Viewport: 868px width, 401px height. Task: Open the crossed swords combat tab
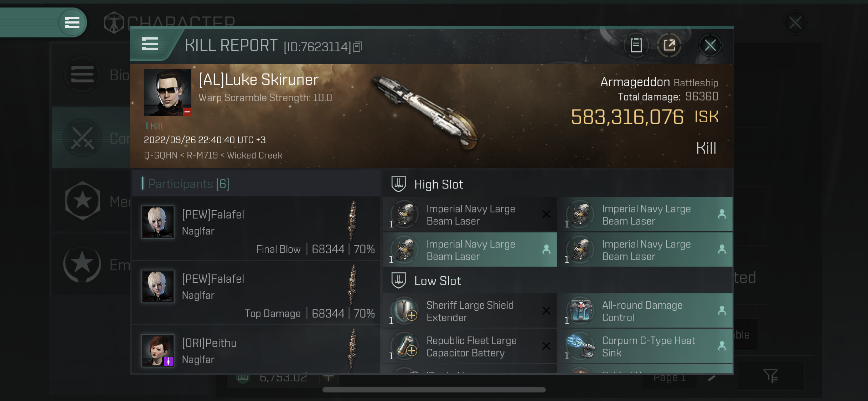[x=83, y=138]
